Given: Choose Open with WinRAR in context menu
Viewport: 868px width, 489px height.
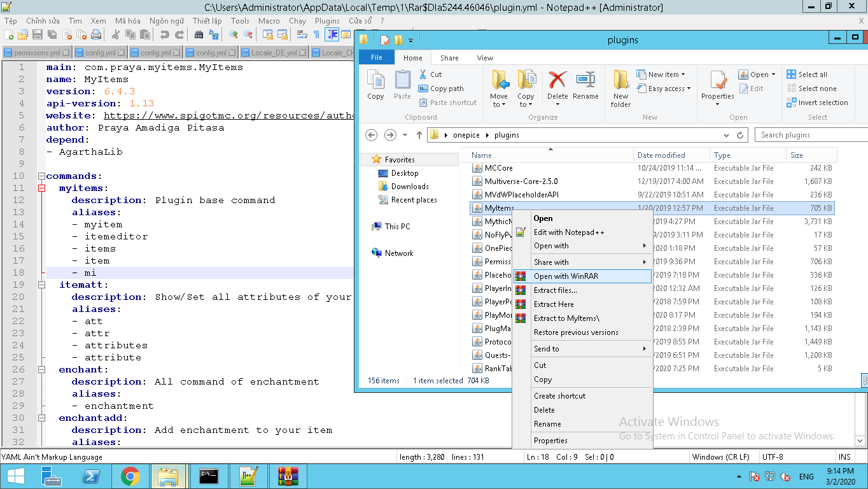Looking at the screenshot, I should (x=566, y=276).
